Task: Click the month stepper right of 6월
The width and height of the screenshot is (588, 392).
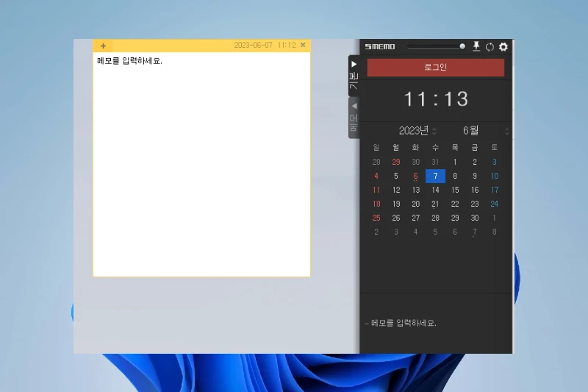Action: click(507, 131)
